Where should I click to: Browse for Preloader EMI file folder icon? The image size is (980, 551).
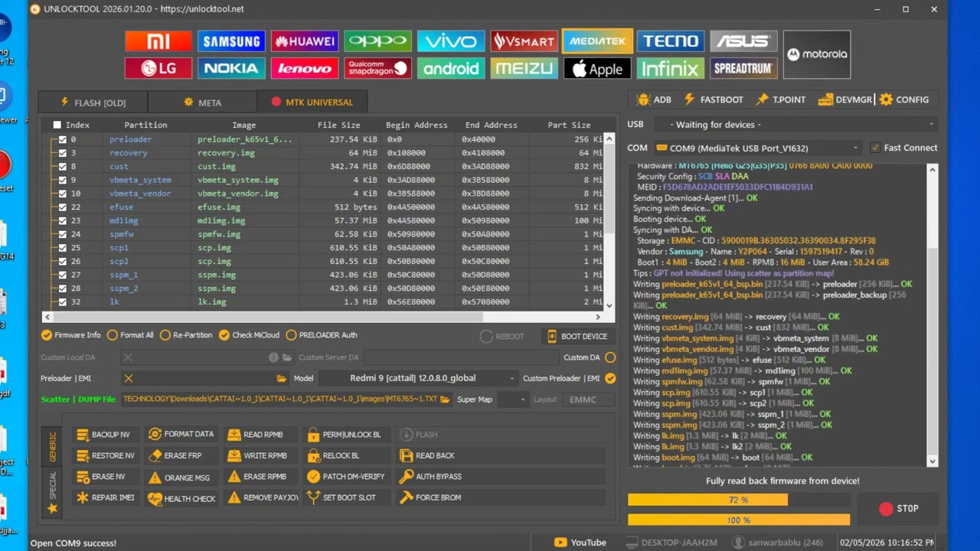click(x=282, y=378)
